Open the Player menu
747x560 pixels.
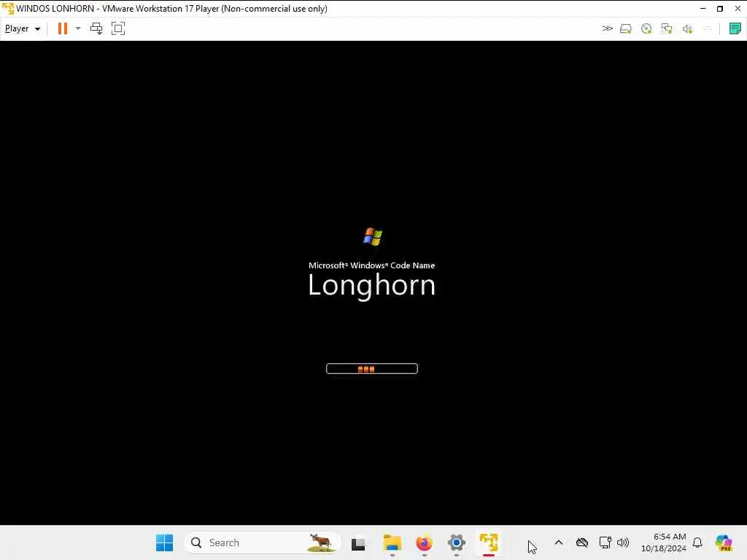22,28
